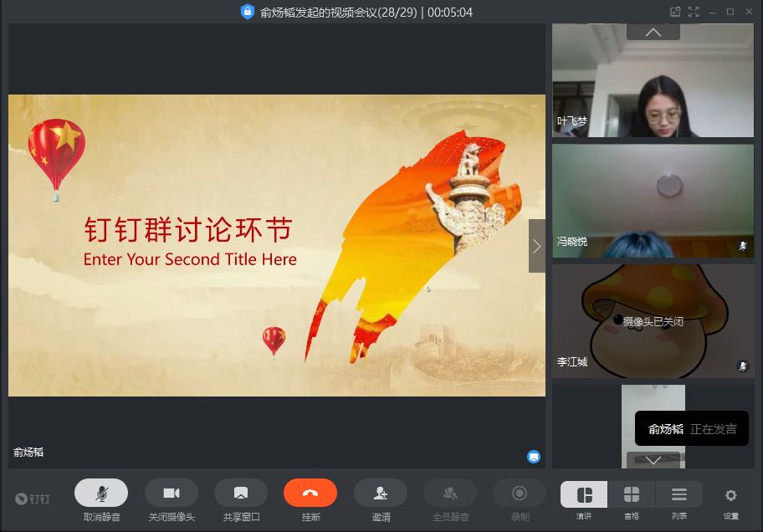Click 摄像头已关闭 text on 李江城 tile
The height and width of the screenshot is (532, 763).
coord(653,321)
